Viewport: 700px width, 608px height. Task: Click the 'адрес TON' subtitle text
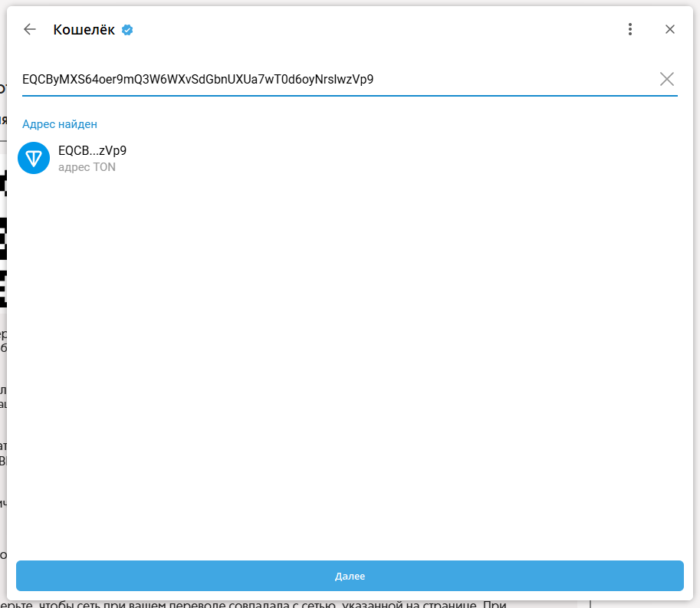[87, 167]
